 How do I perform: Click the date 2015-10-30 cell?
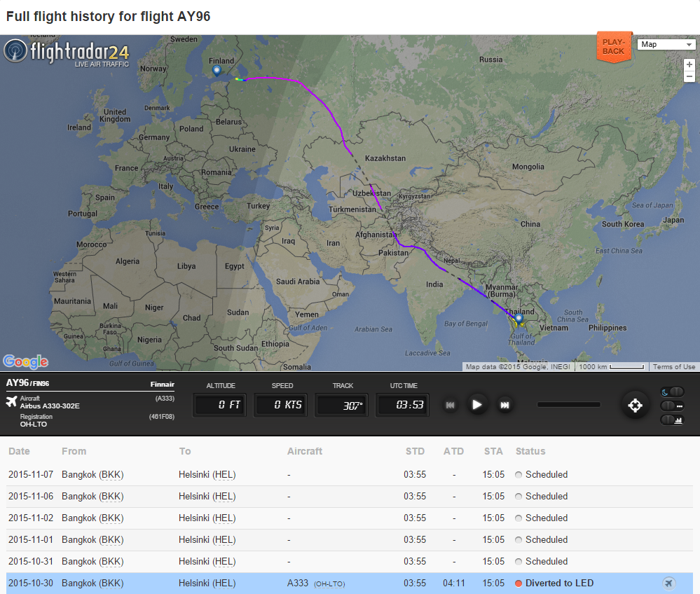(31, 583)
